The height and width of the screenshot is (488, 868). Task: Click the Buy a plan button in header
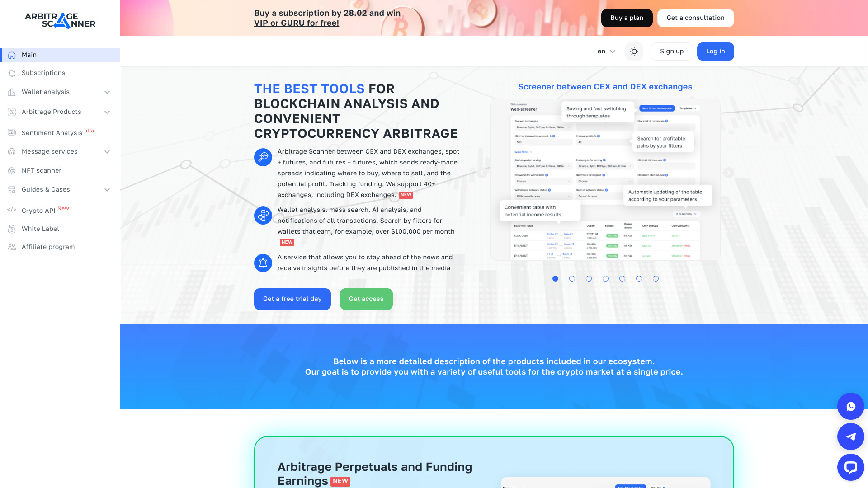coord(627,18)
